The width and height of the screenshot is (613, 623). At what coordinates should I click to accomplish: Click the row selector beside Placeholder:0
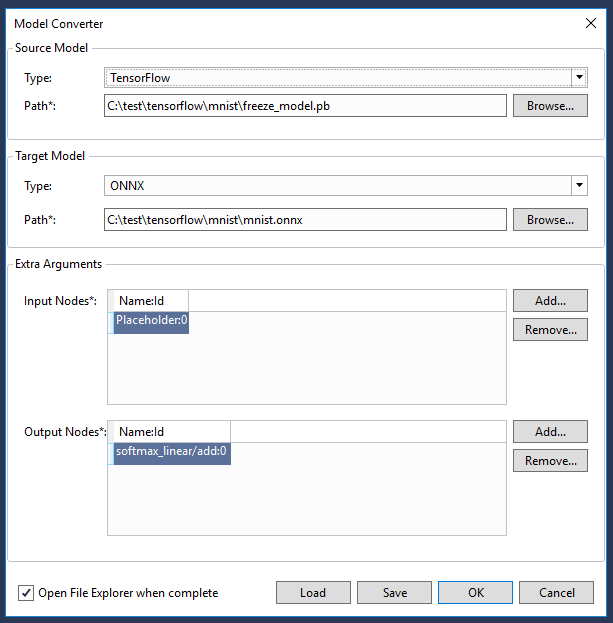(x=111, y=323)
